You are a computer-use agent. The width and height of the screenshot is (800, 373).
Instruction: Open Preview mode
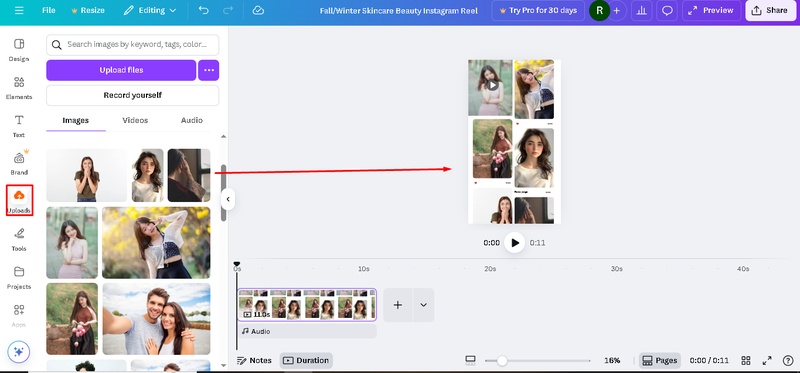[711, 11]
